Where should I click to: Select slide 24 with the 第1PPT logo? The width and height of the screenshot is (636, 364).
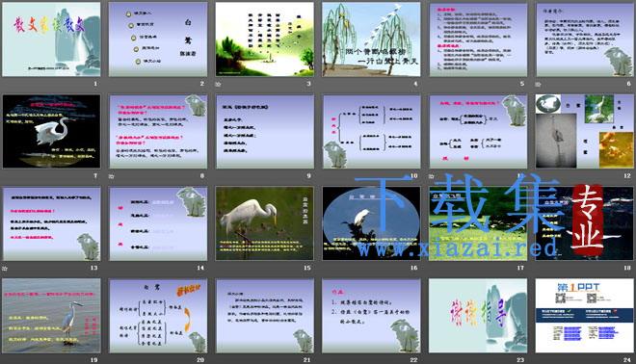tap(584, 315)
